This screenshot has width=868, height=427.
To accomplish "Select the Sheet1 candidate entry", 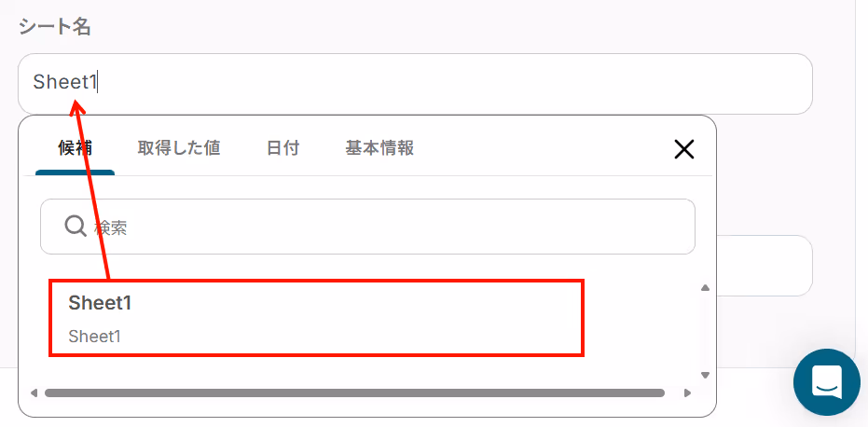I will click(317, 318).
